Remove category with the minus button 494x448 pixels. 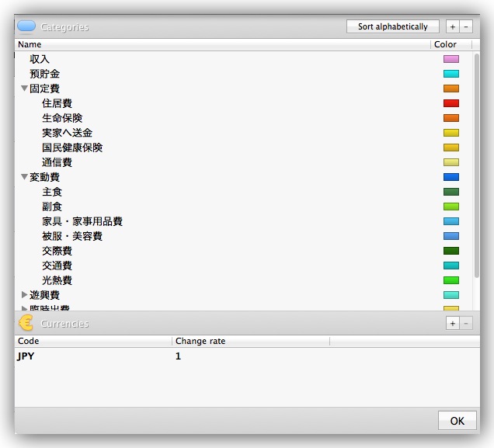(x=466, y=26)
